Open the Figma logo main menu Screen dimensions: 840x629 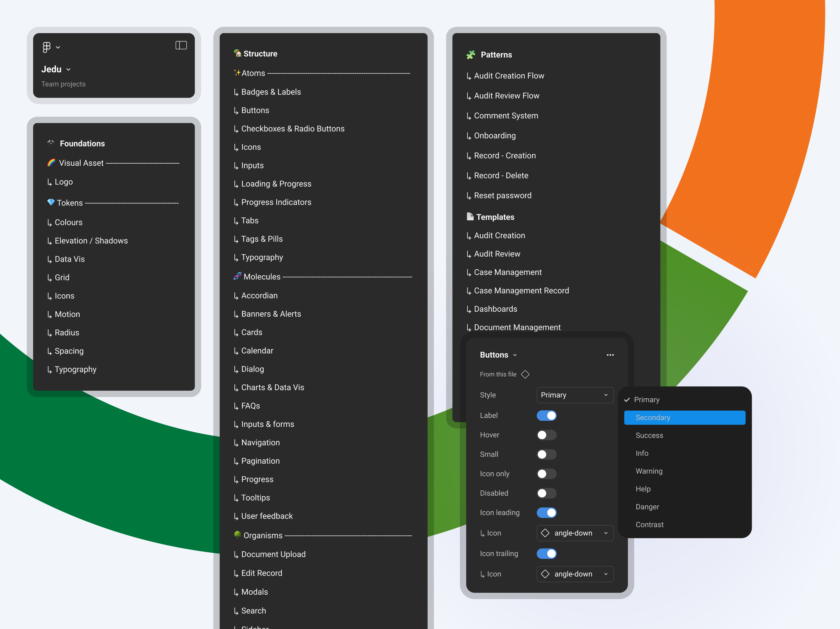coord(47,47)
